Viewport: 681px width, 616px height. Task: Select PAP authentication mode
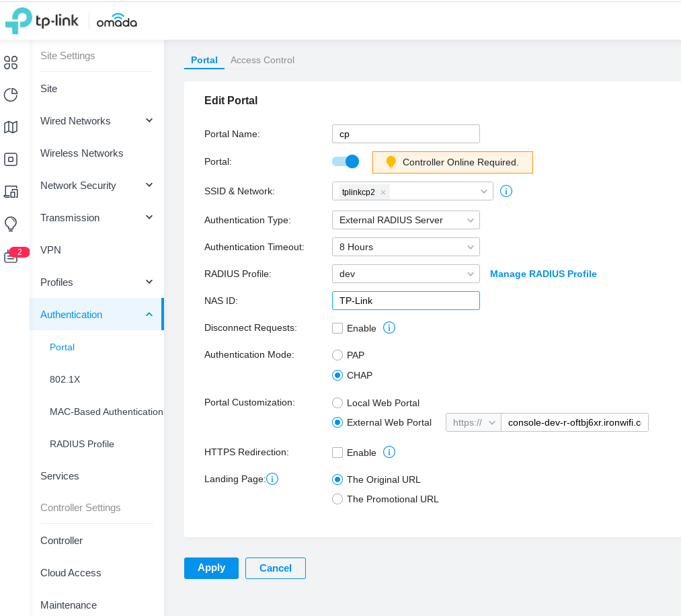tap(337, 355)
